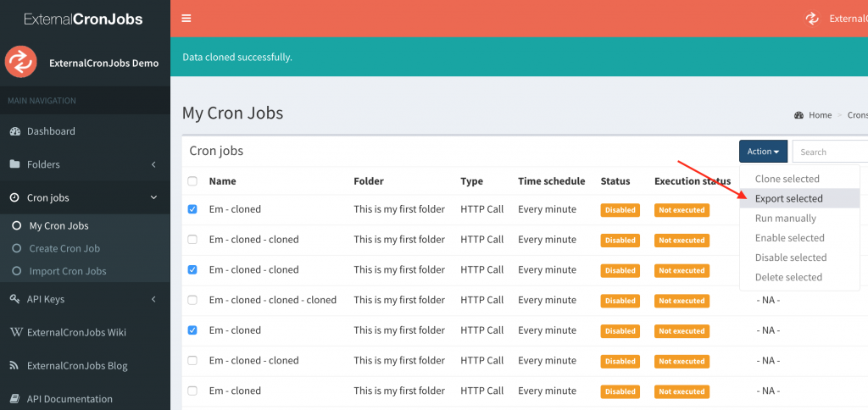Screen dimensions: 868x410
Task: Click 'Em - cloned - cloned - cloned' name
Action: coord(273,300)
